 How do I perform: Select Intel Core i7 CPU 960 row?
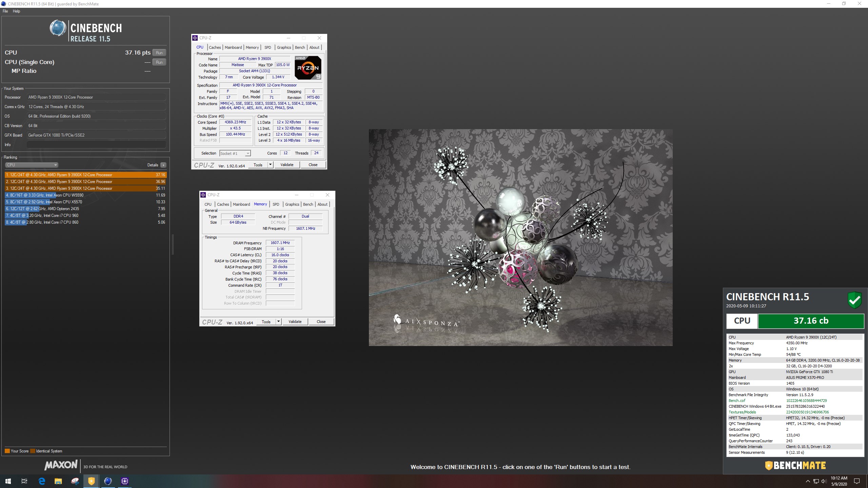point(86,216)
